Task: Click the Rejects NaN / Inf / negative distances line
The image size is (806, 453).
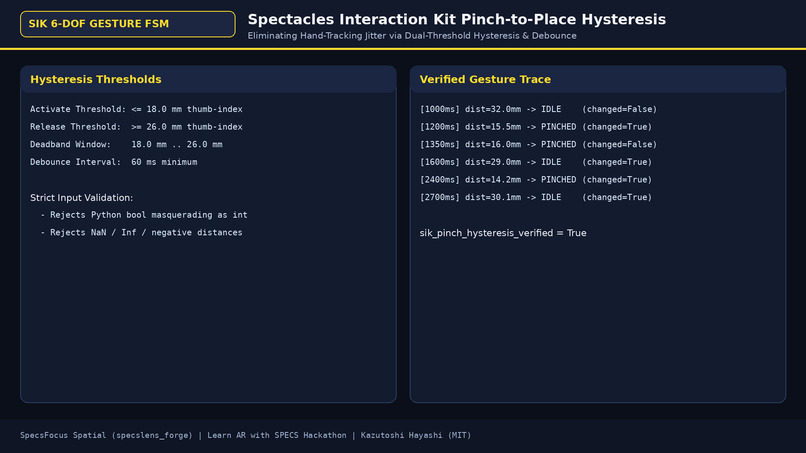Action: [x=141, y=232]
